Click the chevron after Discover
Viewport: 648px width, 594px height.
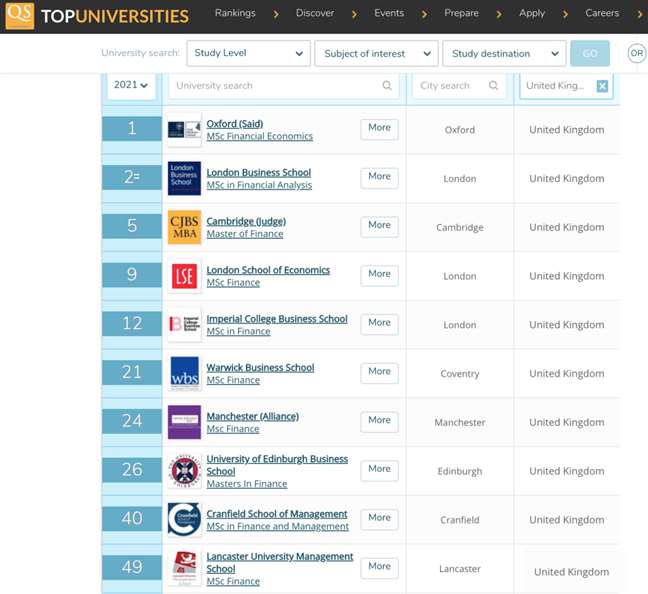354,14
